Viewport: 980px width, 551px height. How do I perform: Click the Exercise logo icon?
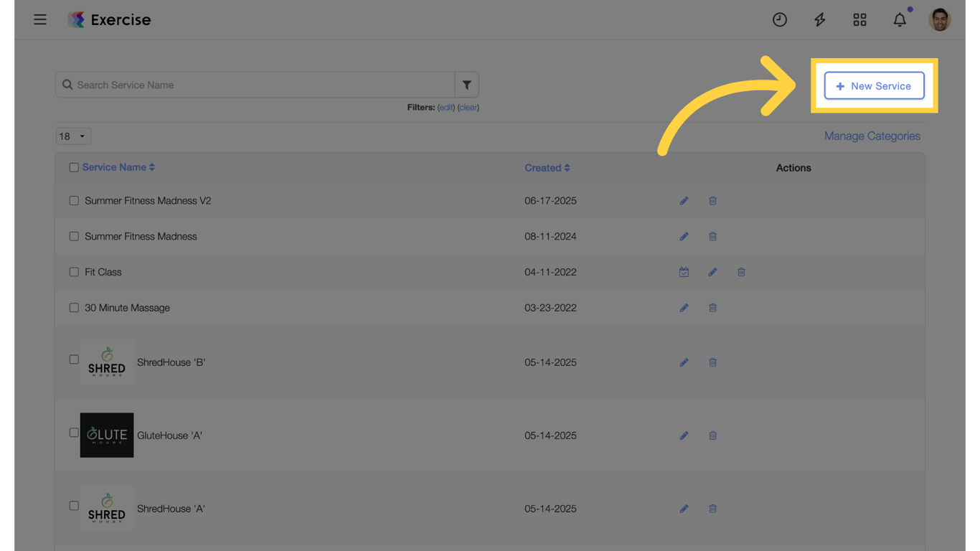[x=76, y=19]
